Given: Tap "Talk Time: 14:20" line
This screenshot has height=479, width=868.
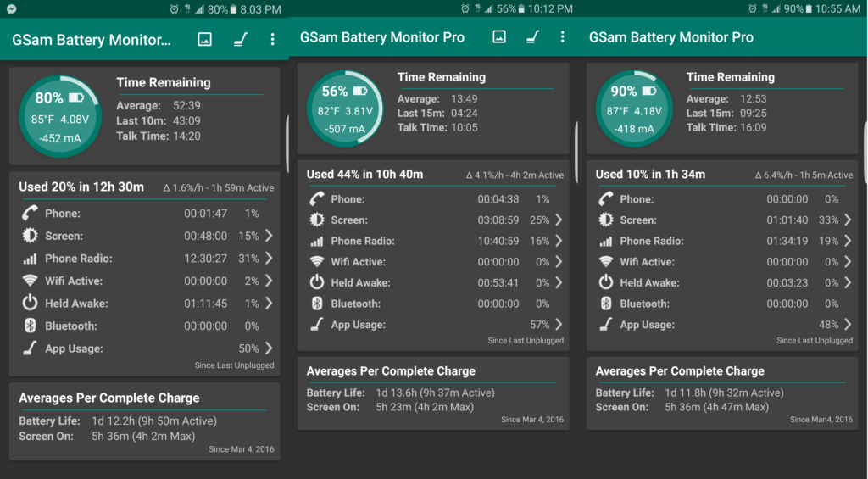Looking at the screenshot, I should (159, 136).
